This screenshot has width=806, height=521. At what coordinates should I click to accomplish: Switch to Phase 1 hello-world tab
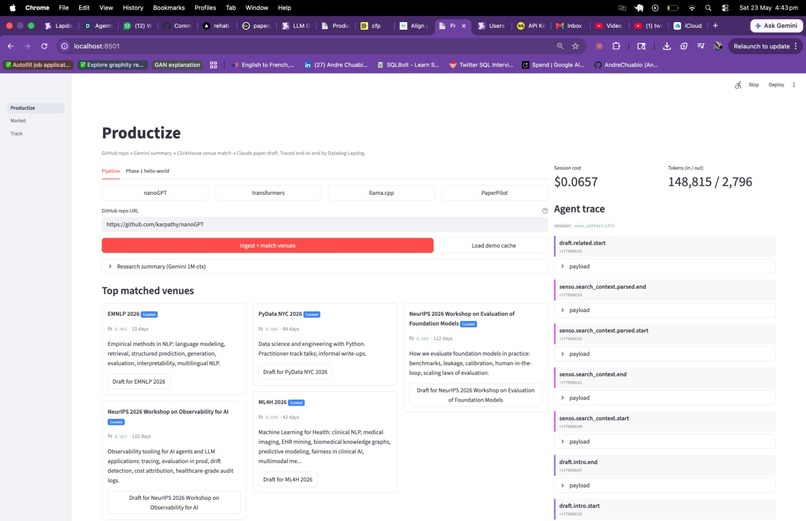point(148,171)
